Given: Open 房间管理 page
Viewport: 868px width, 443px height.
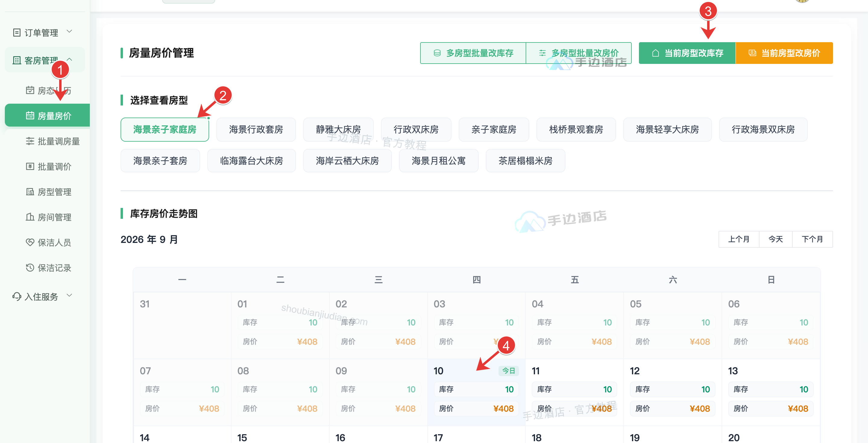Looking at the screenshot, I should [47, 217].
